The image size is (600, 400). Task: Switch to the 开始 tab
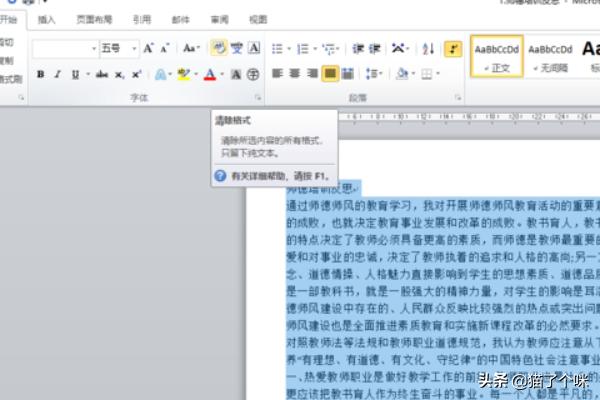point(9,20)
